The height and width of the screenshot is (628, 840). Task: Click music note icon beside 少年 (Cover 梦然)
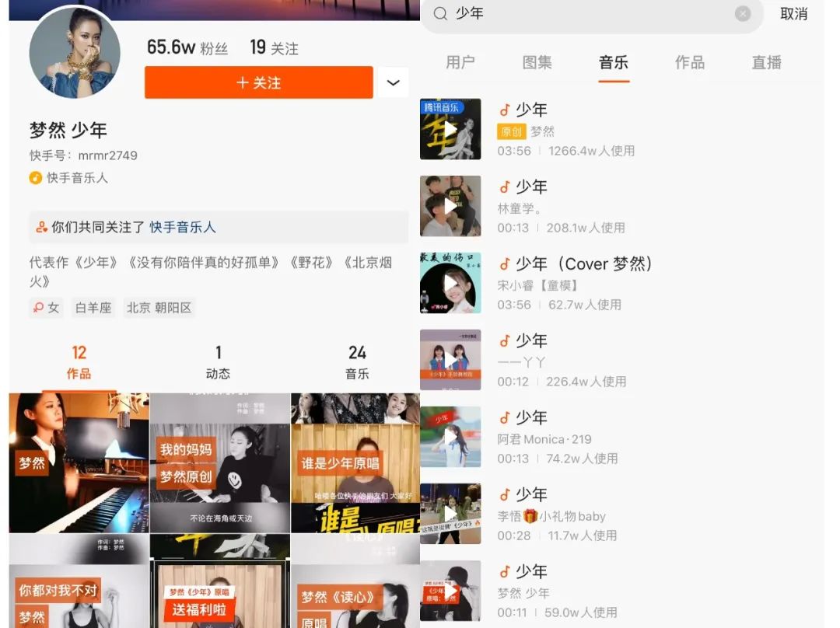coord(504,264)
